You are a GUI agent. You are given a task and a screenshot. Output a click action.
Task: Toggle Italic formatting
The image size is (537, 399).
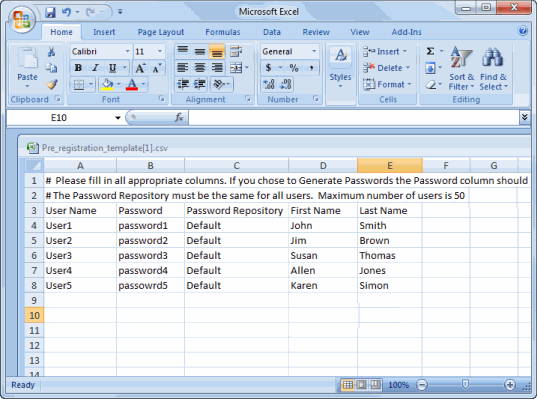[95, 67]
